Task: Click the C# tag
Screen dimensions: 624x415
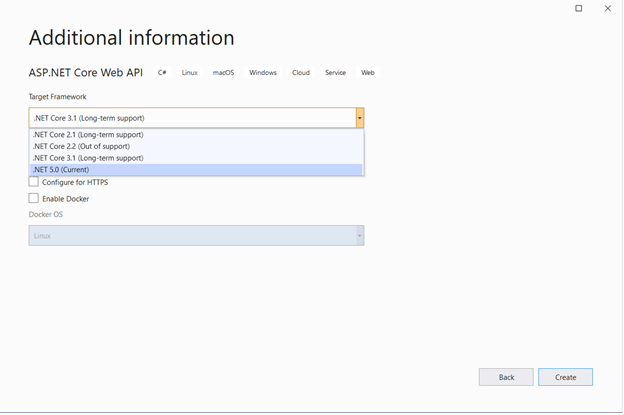Action: coord(162,73)
